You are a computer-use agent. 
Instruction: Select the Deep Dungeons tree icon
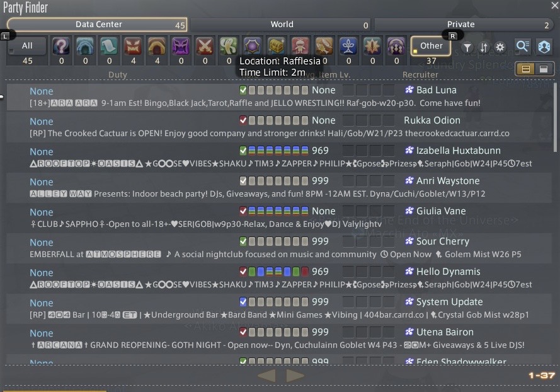coord(348,47)
